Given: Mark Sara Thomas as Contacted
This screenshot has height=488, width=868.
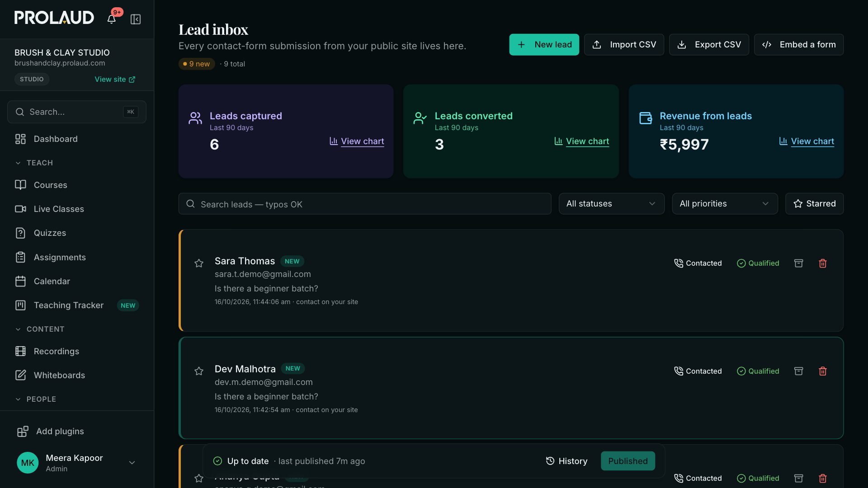Looking at the screenshot, I should point(698,263).
